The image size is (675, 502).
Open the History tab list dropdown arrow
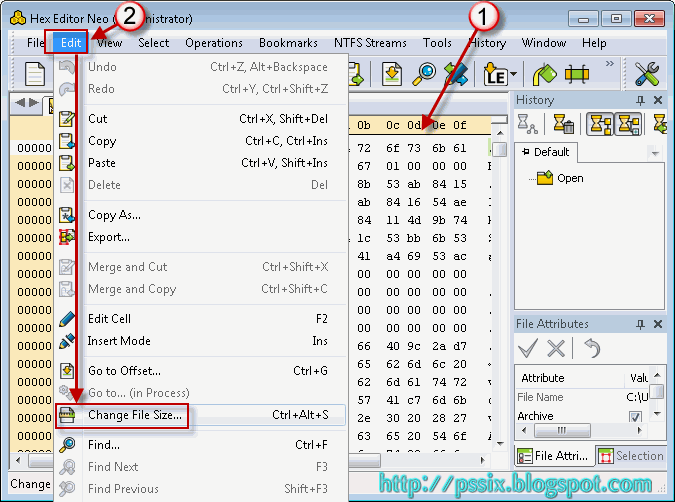[x=655, y=153]
